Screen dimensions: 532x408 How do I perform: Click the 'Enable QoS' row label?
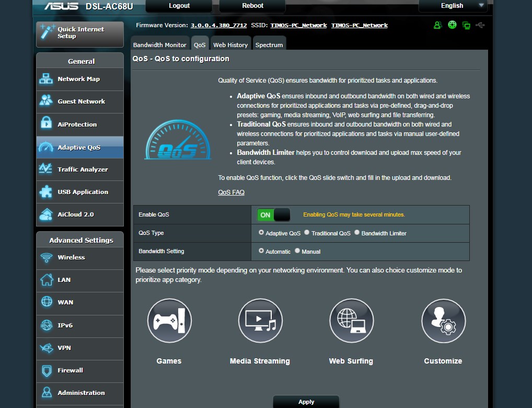point(154,214)
